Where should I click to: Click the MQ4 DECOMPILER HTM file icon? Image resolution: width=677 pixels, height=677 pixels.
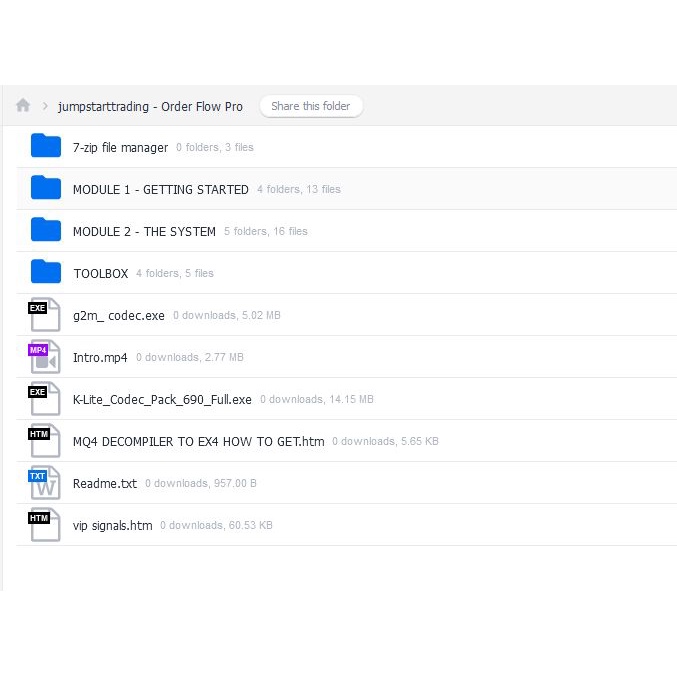(44, 441)
